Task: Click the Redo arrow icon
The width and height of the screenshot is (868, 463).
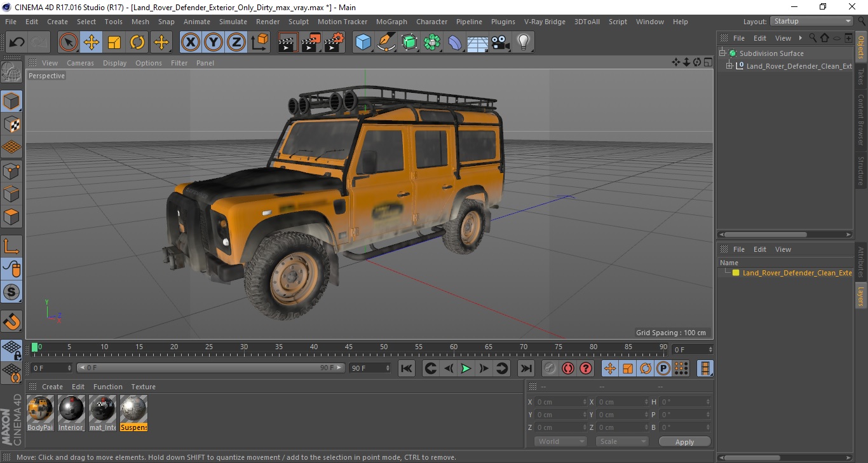Action: pos(39,43)
